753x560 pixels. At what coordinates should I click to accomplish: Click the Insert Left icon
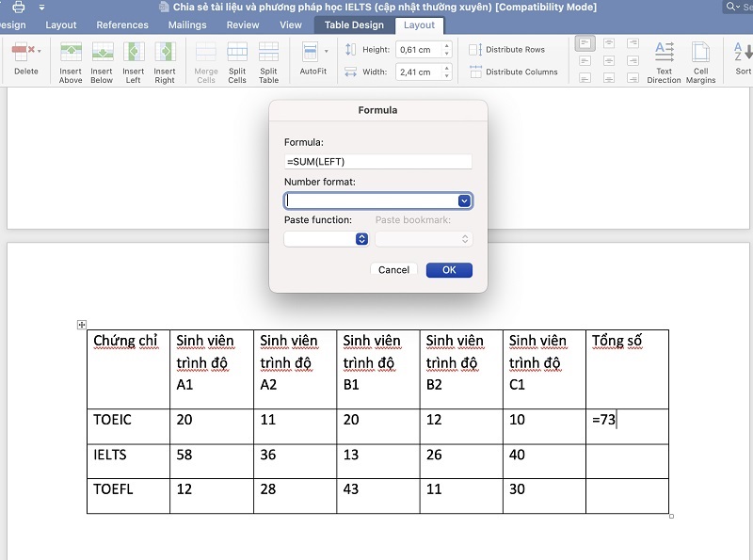134,53
